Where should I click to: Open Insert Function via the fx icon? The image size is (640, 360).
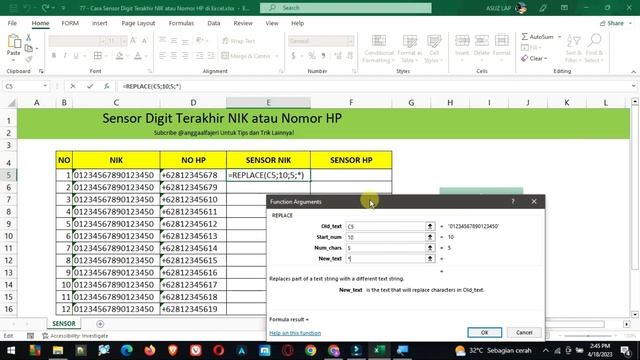coord(106,86)
